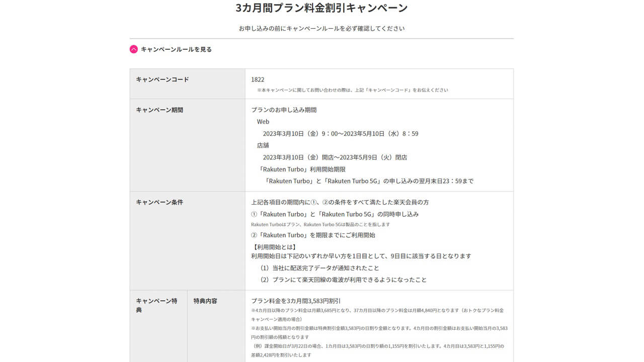Screen dimensions: 644x362
Task: Select the キャンペーン条件 row header
Action: (160, 202)
